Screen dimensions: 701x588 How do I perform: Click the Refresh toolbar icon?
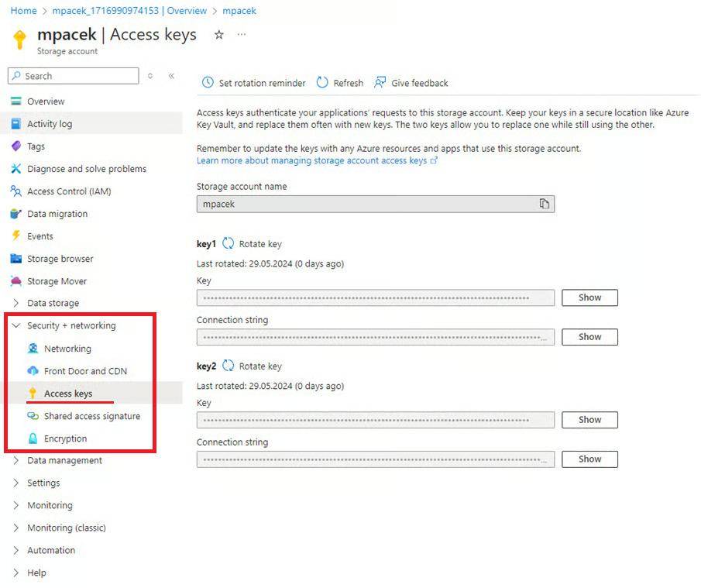point(323,83)
